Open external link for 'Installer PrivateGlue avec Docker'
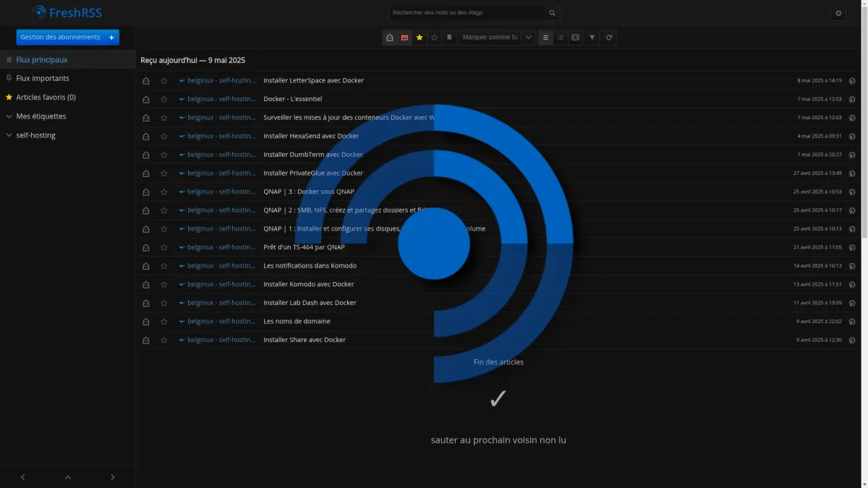The width and height of the screenshot is (868, 488). point(852,174)
